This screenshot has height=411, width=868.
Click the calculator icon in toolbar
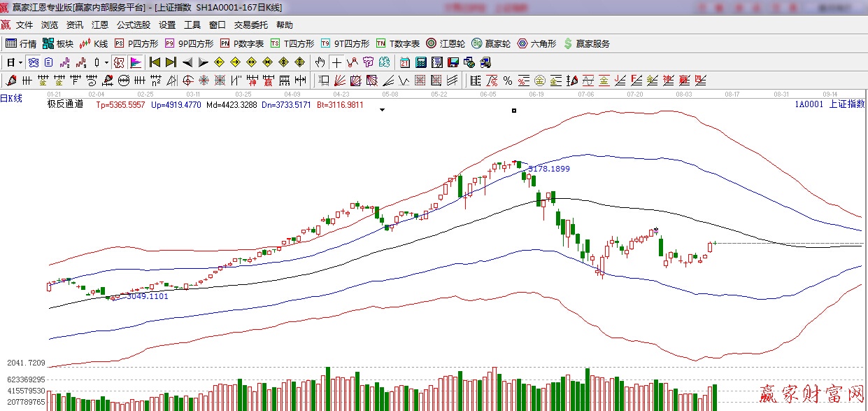[x=419, y=62]
